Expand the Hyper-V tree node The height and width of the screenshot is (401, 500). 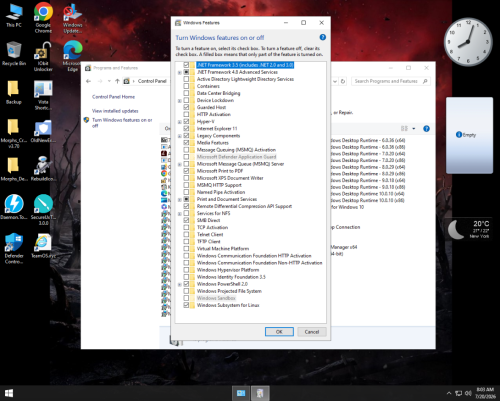(180, 122)
